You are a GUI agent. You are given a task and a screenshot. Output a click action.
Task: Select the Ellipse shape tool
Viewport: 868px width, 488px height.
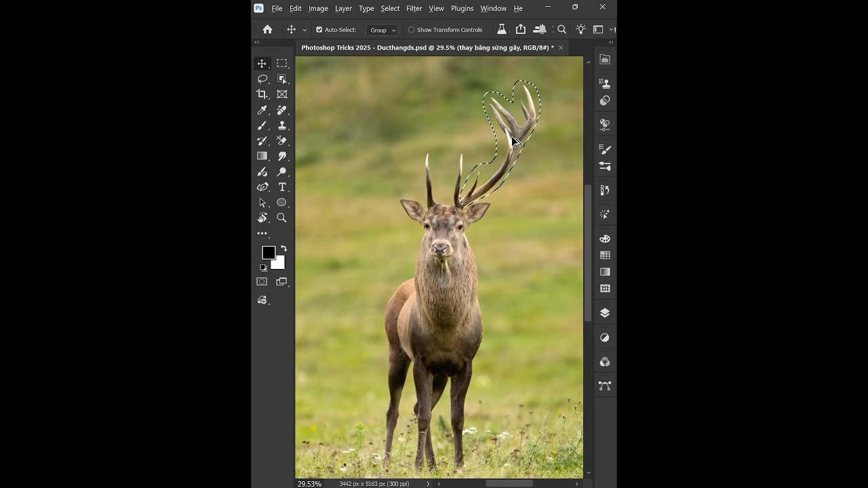(x=281, y=203)
